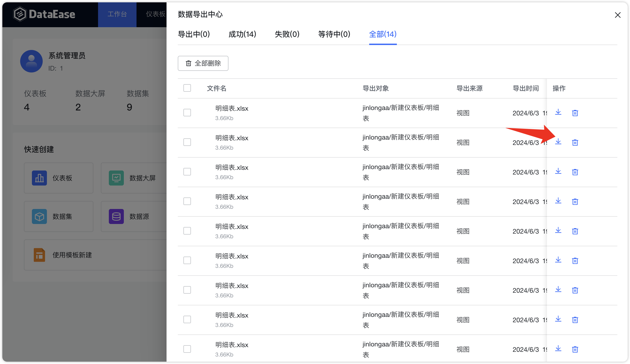The width and height of the screenshot is (630, 364).
Task: Click the 全部删除 button
Action: (x=203, y=63)
